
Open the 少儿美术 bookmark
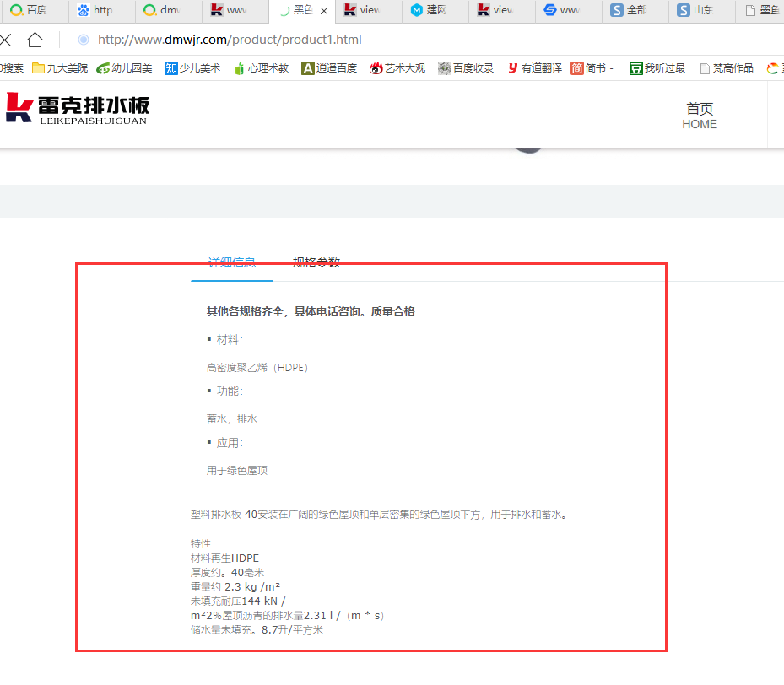point(192,68)
